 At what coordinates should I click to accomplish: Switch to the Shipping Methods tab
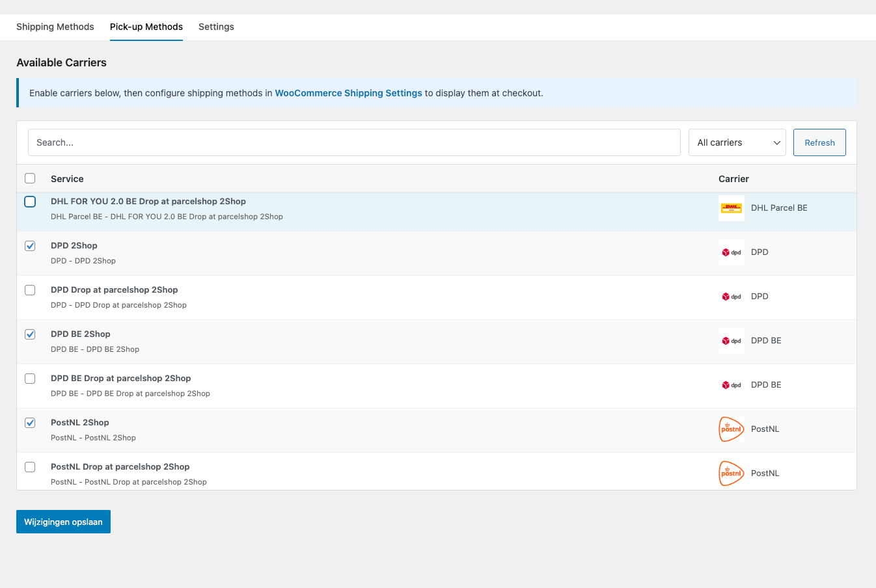(x=55, y=27)
